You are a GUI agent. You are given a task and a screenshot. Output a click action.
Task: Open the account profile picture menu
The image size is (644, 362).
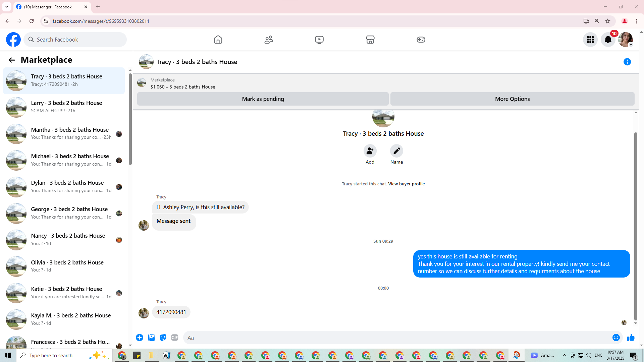click(626, 40)
